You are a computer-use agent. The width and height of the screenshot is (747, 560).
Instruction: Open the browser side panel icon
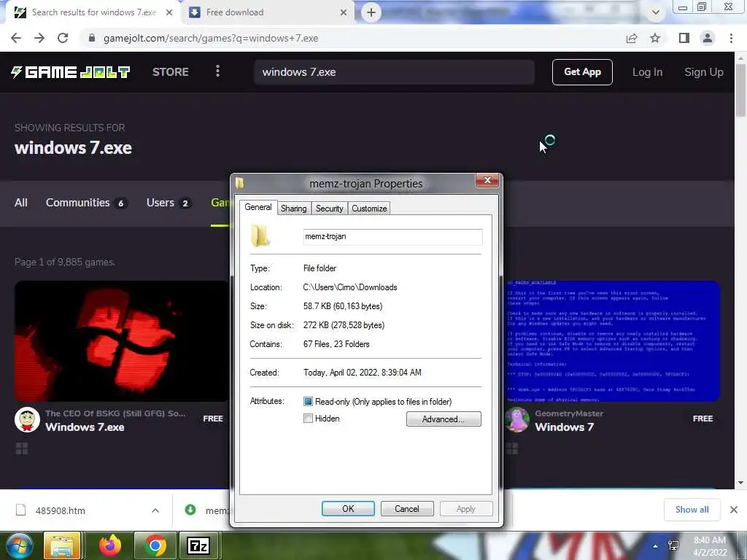point(684,38)
